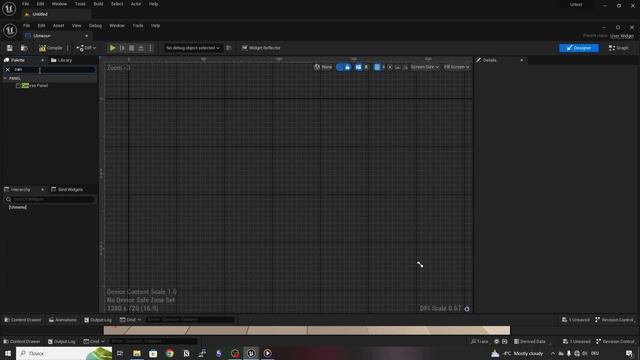Open File Explorer from the taskbar
The height and width of the screenshot is (360, 640).
[137, 353]
